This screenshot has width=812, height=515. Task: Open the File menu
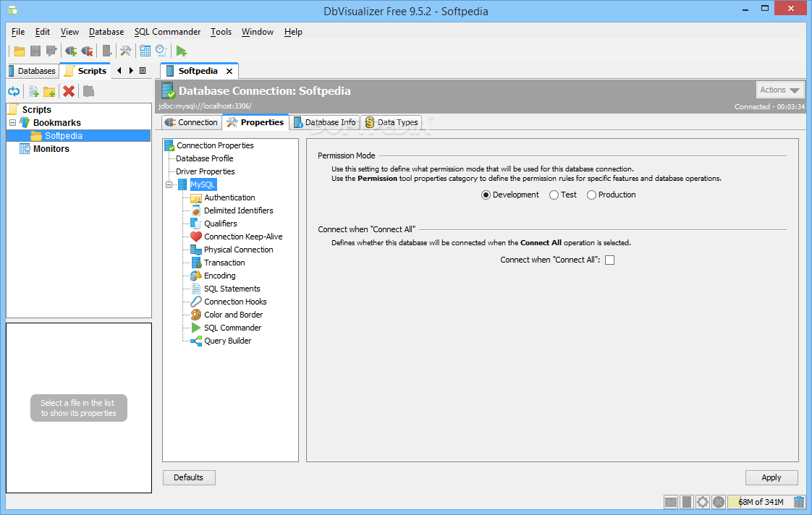pyautogui.click(x=18, y=32)
